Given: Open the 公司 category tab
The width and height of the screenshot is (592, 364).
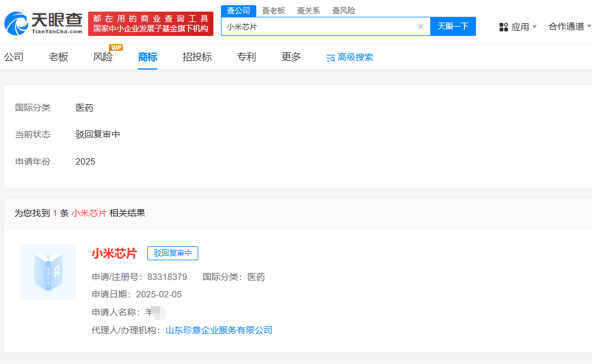Looking at the screenshot, I should pos(14,57).
